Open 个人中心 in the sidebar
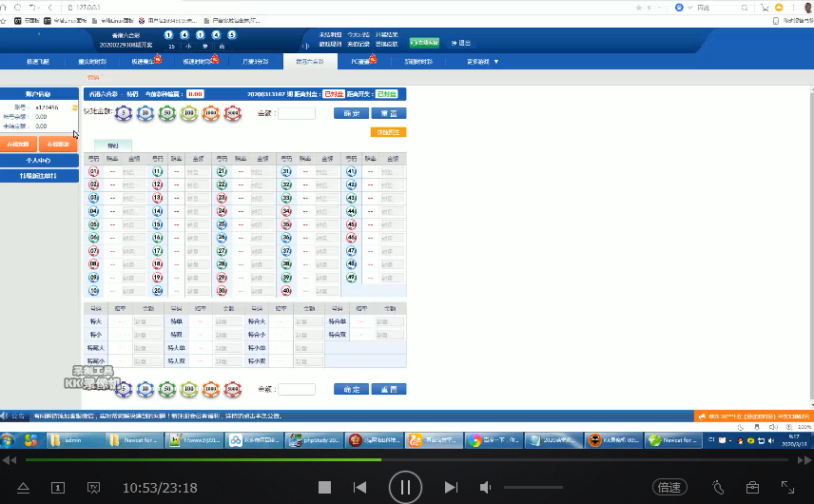The width and height of the screenshot is (814, 504). coord(39,161)
